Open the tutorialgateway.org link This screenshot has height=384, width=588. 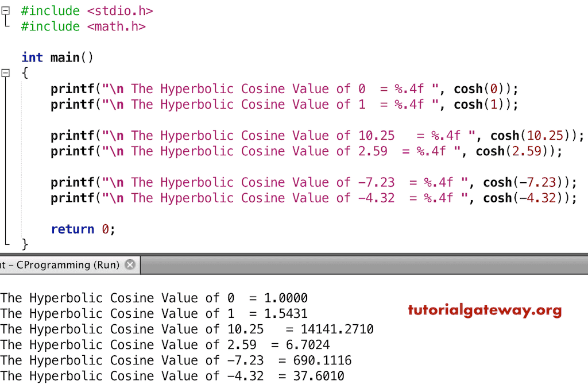[x=484, y=310]
